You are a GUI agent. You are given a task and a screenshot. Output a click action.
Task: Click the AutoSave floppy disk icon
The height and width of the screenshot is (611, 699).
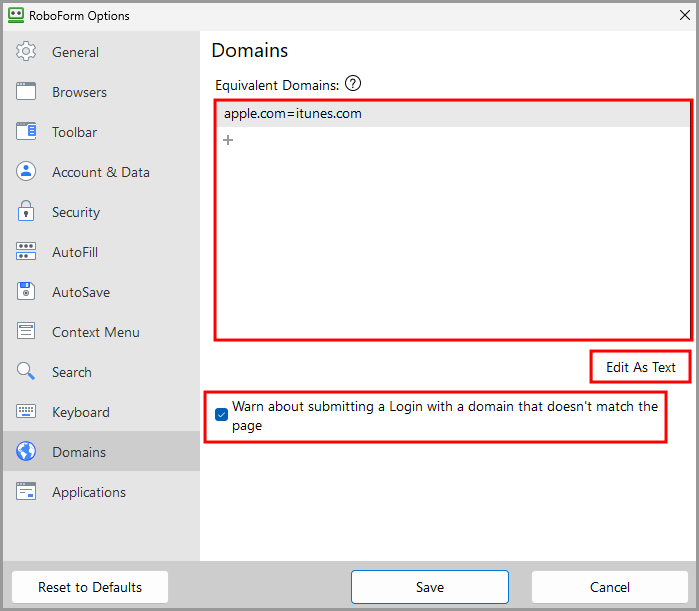click(26, 291)
